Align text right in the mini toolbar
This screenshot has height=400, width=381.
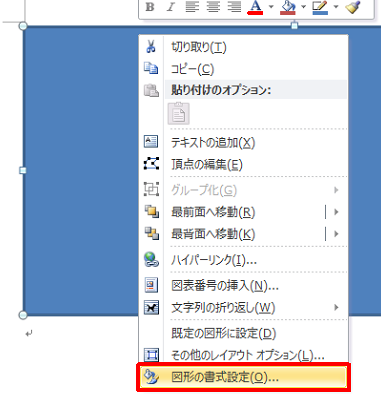click(234, 7)
